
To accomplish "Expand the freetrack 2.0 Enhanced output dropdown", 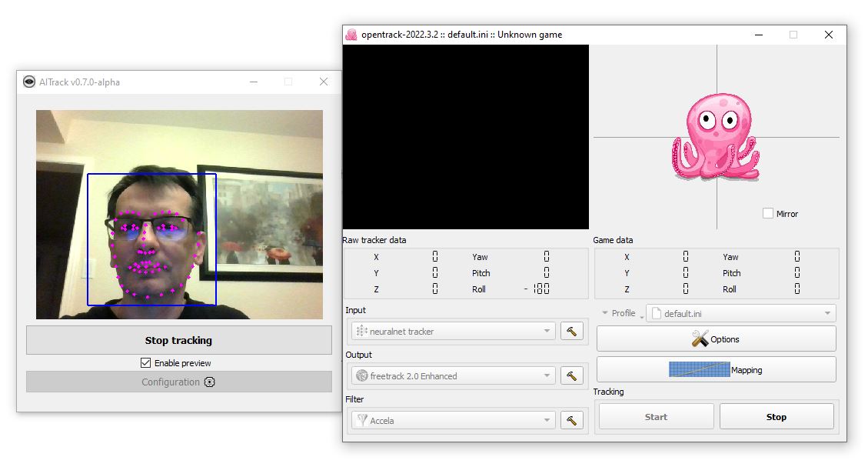I will coord(452,376).
